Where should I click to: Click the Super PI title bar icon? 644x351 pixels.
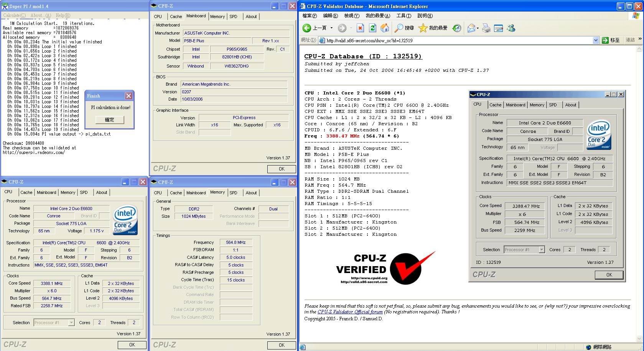point(5,6)
